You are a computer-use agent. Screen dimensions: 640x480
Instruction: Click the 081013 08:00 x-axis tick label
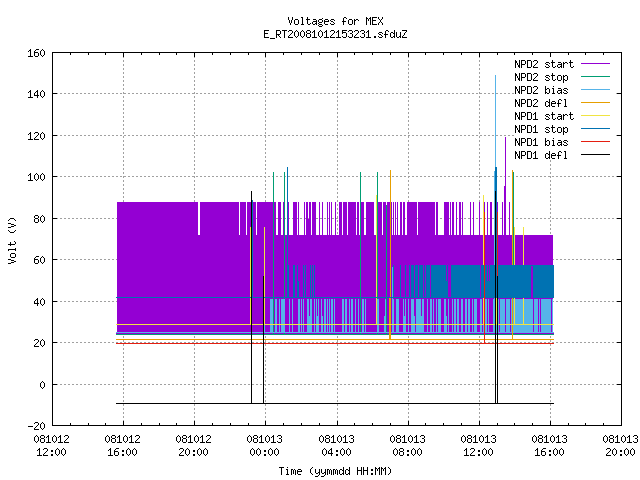pos(407,446)
